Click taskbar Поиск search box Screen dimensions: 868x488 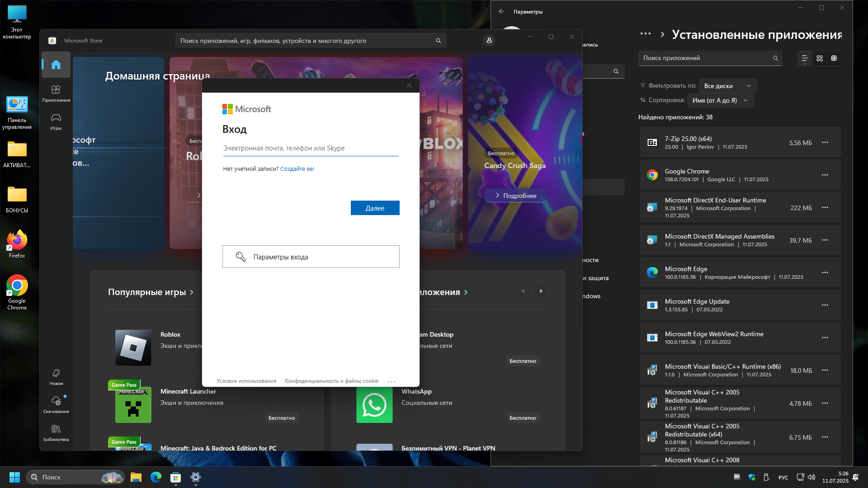click(75, 477)
